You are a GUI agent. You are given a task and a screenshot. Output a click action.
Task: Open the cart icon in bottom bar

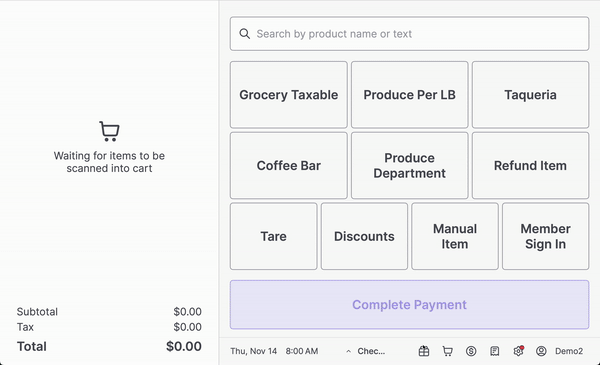(447, 351)
